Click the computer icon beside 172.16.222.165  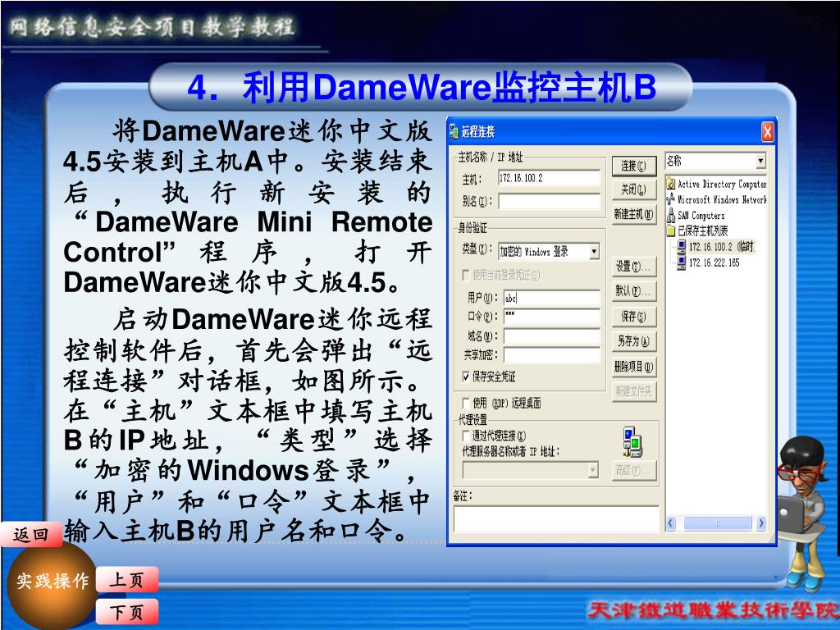coord(681,262)
